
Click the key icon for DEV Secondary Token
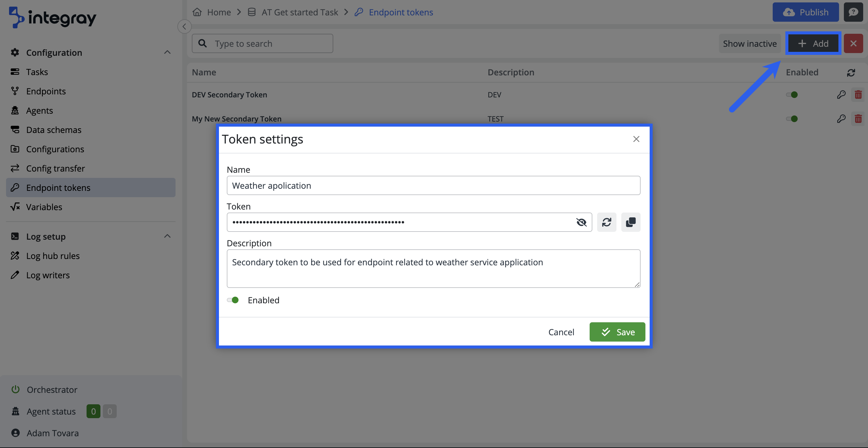click(x=841, y=95)
